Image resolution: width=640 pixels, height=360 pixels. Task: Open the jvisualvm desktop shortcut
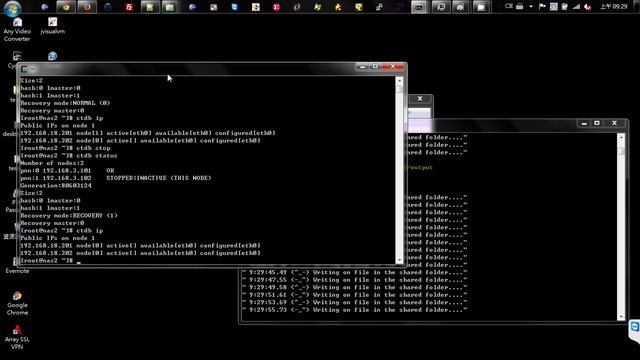coord(53,26)
